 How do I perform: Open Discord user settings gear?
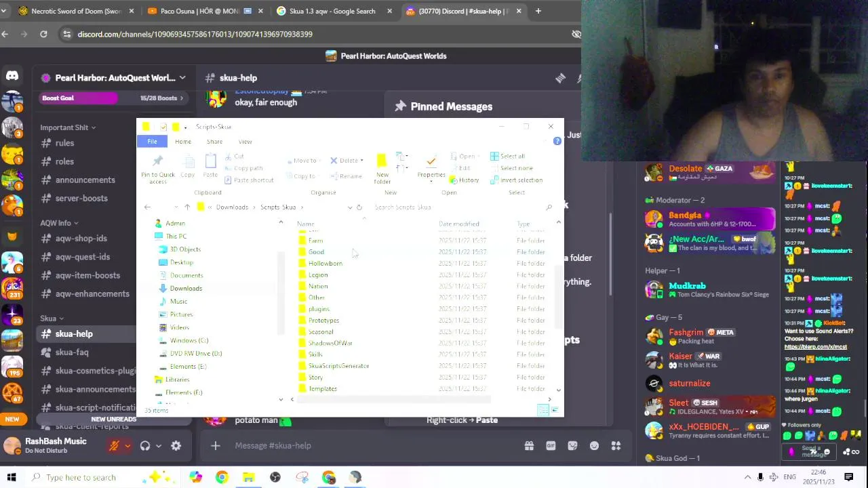click(x=176, y=445)
